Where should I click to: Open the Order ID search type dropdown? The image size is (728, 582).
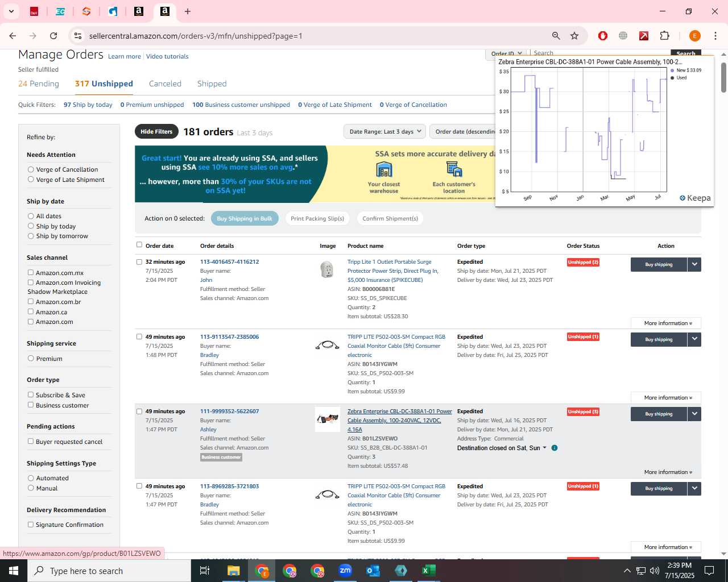tap(506, 53)
